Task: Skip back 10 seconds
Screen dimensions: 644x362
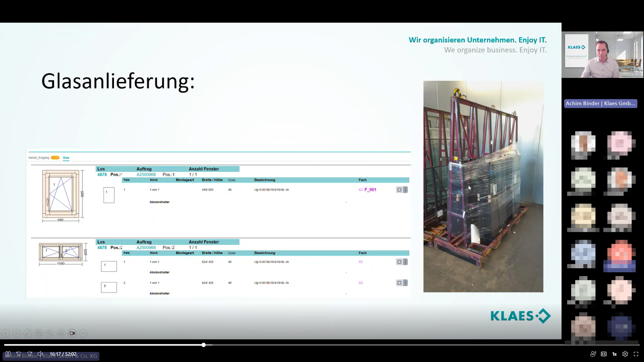Action: coord(19,354)
